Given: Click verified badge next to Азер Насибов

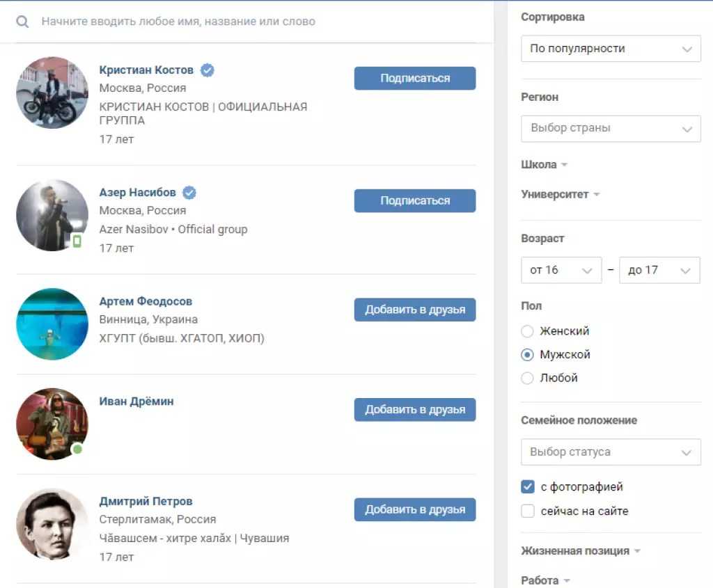Looking at the screenshot, I should [189, 193].
